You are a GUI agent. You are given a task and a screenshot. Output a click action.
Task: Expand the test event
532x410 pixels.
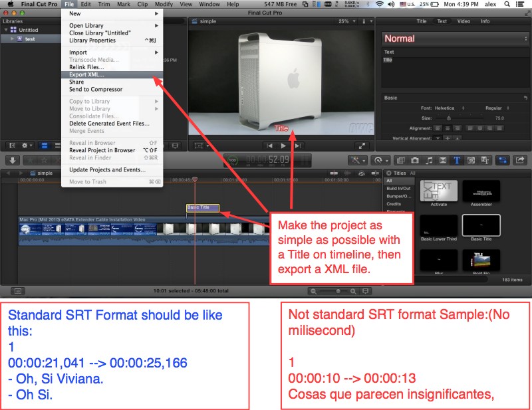click(x=12, y=39)
